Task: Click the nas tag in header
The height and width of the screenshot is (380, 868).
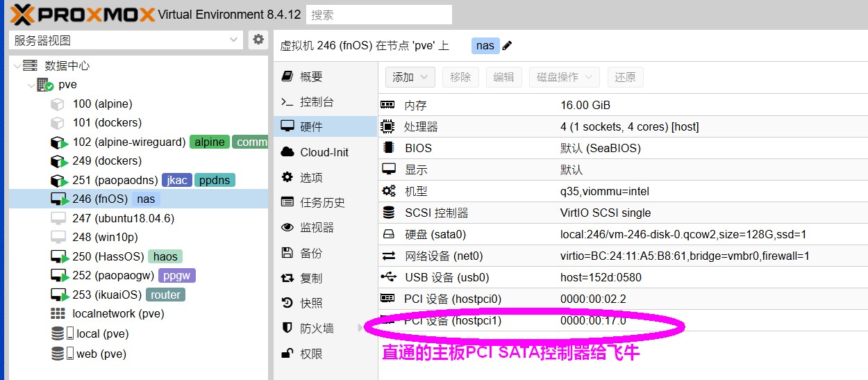Action: [x=485, y=45]
